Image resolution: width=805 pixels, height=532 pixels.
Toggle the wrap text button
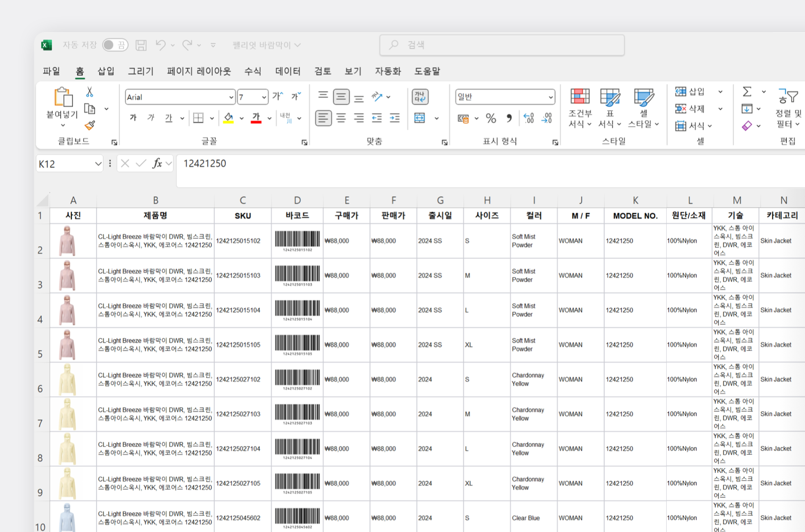point(420,97)
